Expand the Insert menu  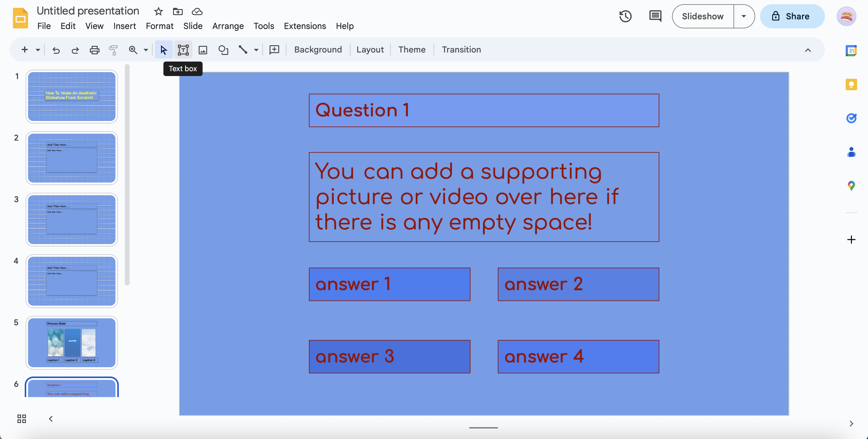click(x=125, y=25)
